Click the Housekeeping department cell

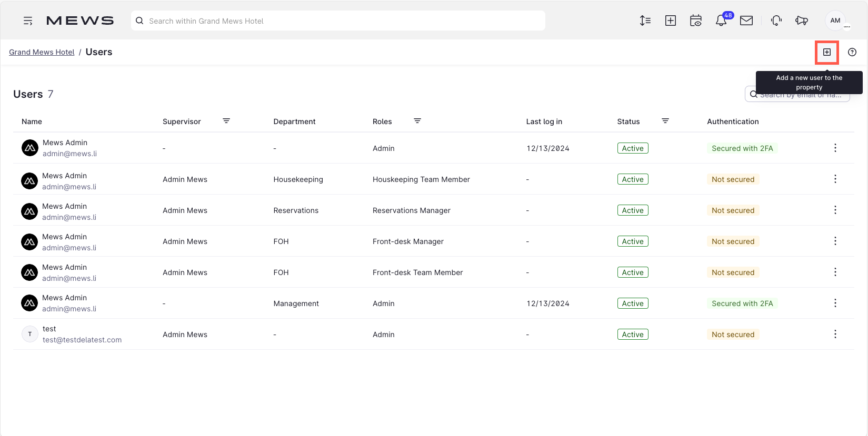pyautogui.click(x=298, y=179)
